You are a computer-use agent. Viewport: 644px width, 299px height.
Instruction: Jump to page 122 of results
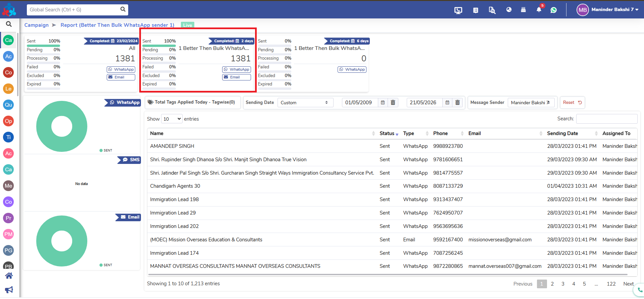[611, 284]
